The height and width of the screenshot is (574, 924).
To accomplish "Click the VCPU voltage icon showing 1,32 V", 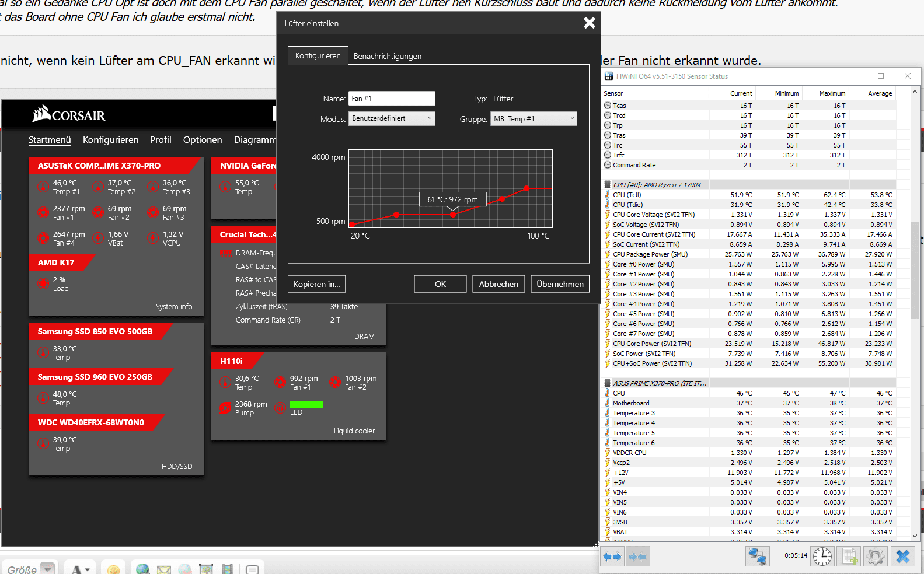I will tap(152, 238).
